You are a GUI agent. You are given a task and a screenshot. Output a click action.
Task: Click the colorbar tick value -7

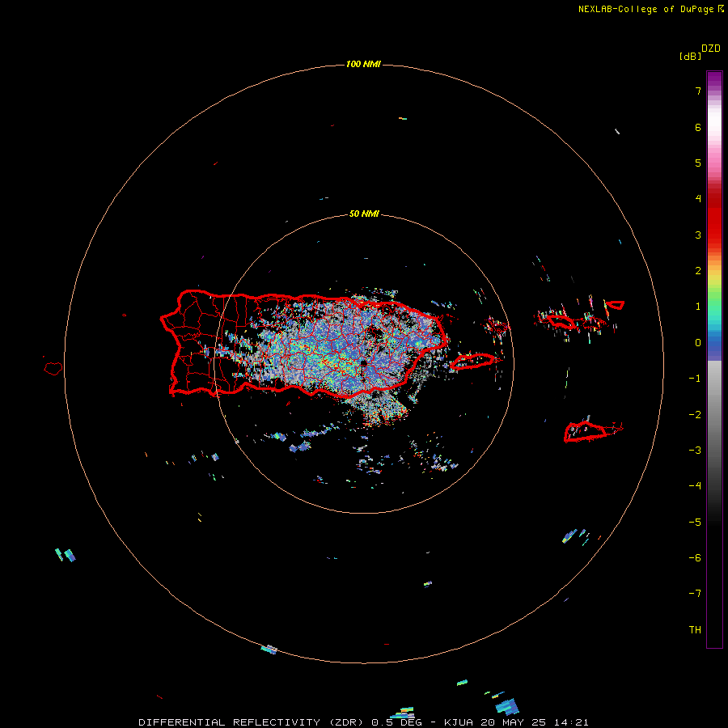tap(695, 594)
